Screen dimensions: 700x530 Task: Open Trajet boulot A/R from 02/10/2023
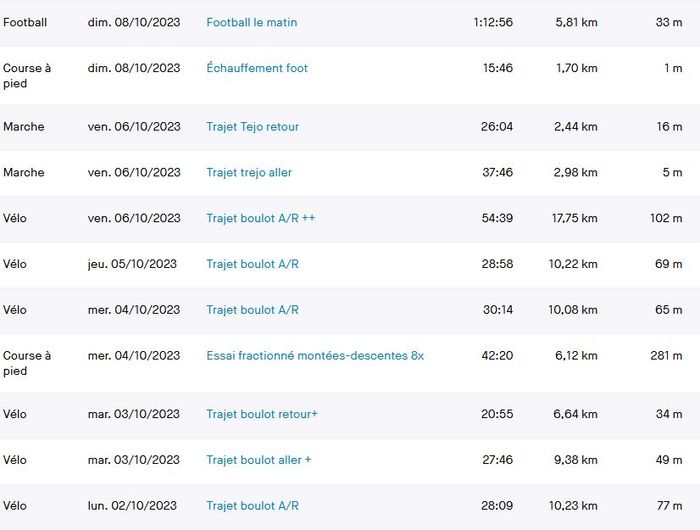pyautogui.click(x=252, y=506)
